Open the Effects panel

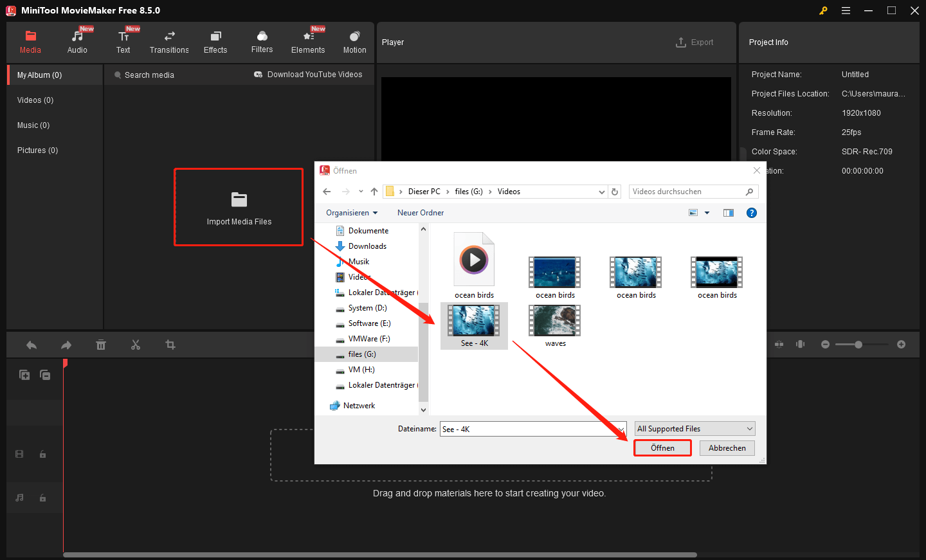click(x=215, y=41)
